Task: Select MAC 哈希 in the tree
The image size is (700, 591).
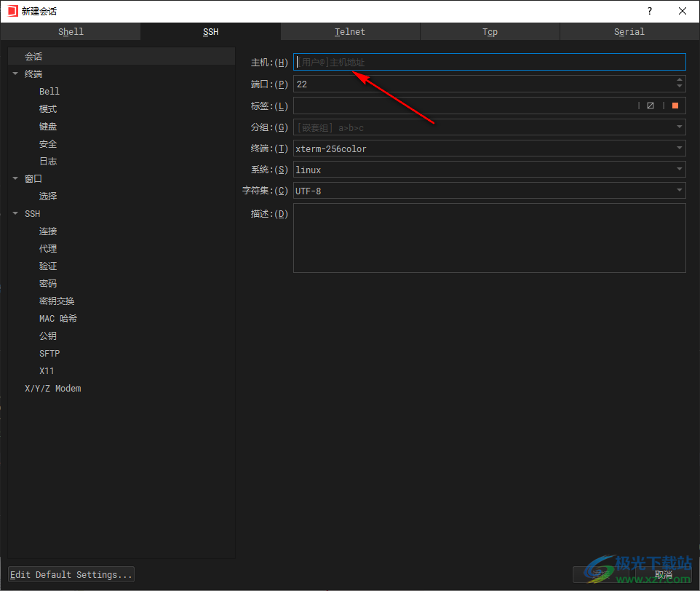Action: [58, 318]
